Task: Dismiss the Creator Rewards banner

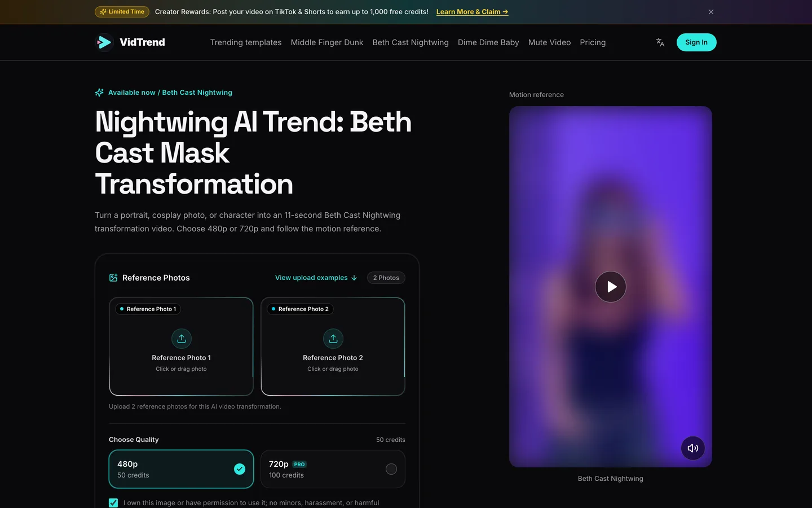Action: 711,12
